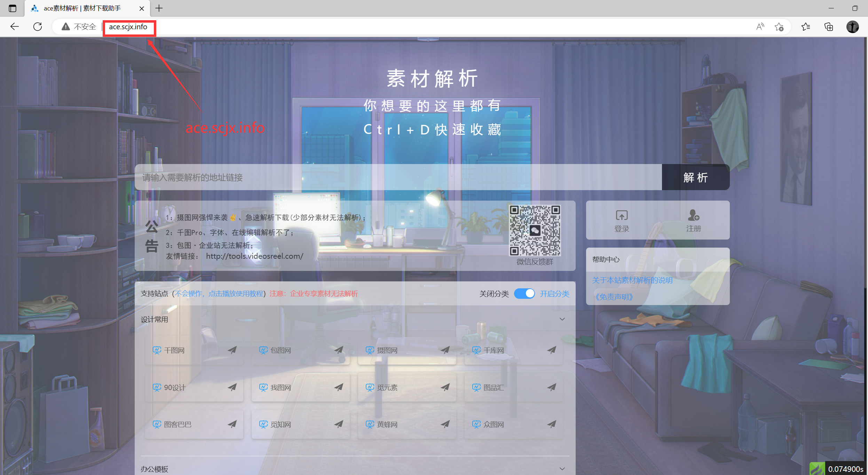Click the paper plane icon next to 图品汇

(x=552, y=387)
